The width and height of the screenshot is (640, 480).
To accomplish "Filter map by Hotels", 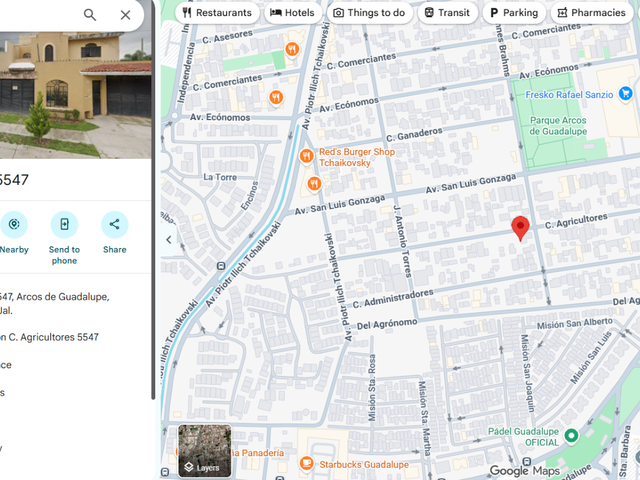I will pyautogui.click(x=292, y=13).
